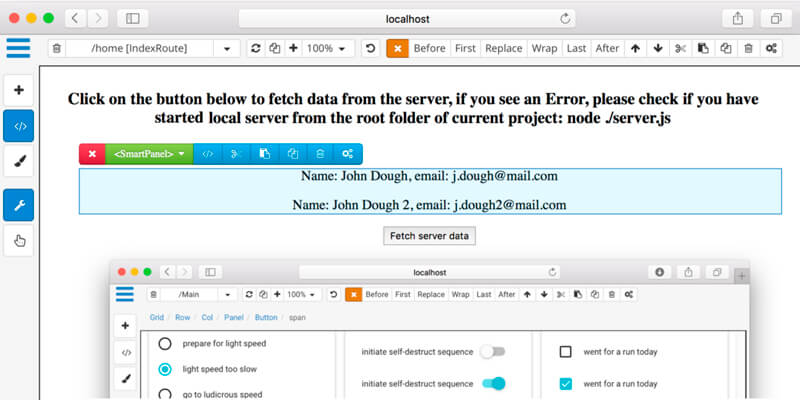The width and height of the screenshot is (800, 400).
Task: Select the 'prepare for light speed' radio button
Action: tap(165, 343)
